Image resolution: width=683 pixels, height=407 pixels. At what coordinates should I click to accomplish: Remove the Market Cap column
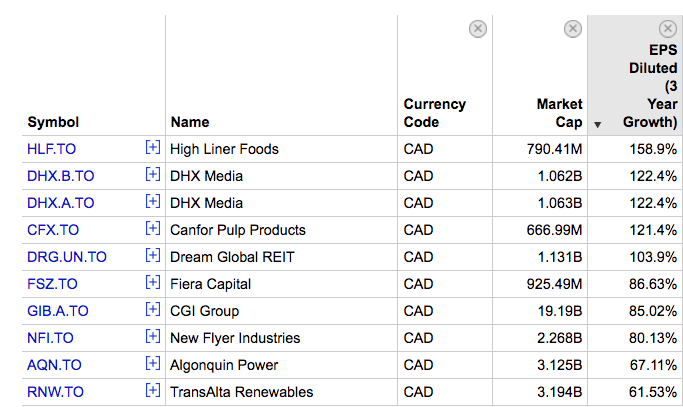click(573, 29)
